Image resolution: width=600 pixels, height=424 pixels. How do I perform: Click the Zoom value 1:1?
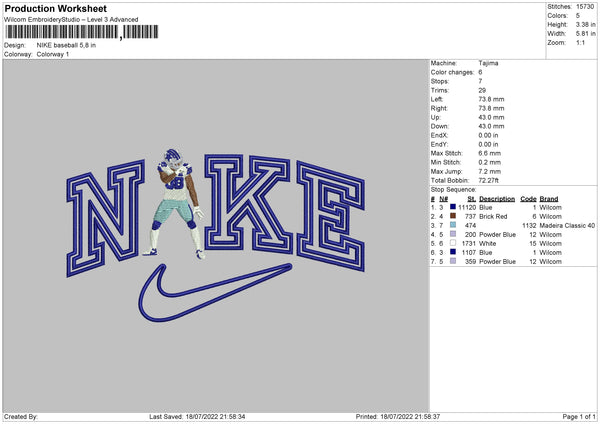[x=580, y=42]
